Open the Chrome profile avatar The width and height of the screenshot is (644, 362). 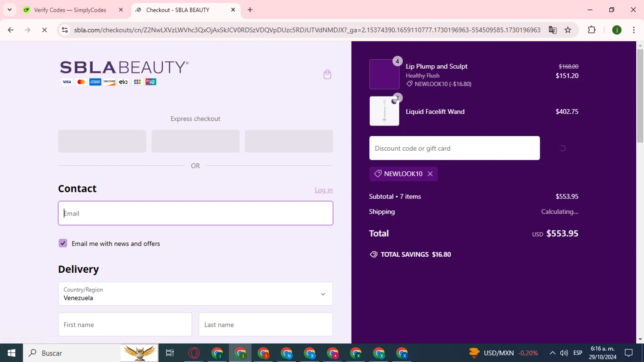pos(617,30)
